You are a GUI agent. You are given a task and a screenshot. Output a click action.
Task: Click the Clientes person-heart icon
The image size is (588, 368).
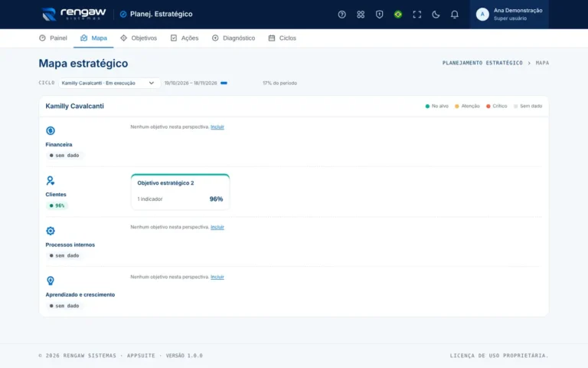(51, 181)
